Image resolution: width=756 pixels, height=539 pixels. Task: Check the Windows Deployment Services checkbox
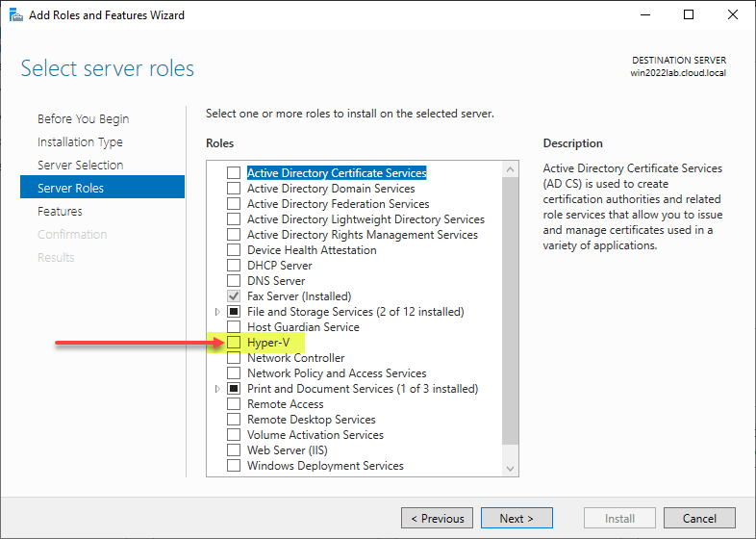234,466
